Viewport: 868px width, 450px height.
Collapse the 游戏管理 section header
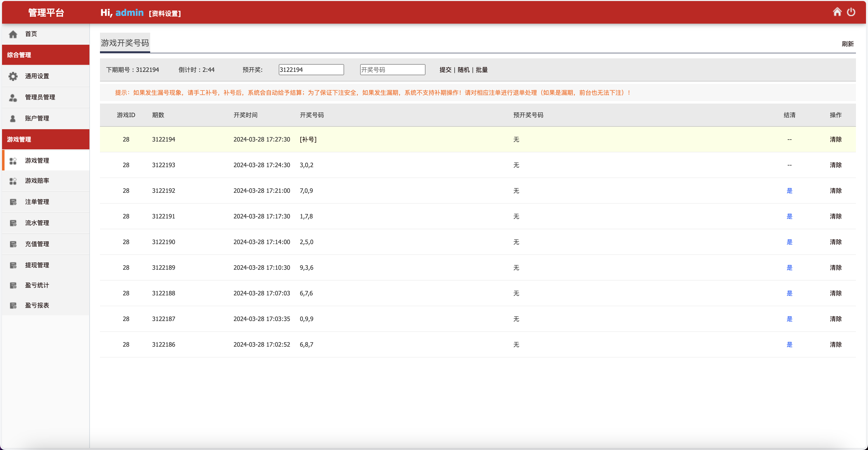pyautogui.click(x=19, y=139)
